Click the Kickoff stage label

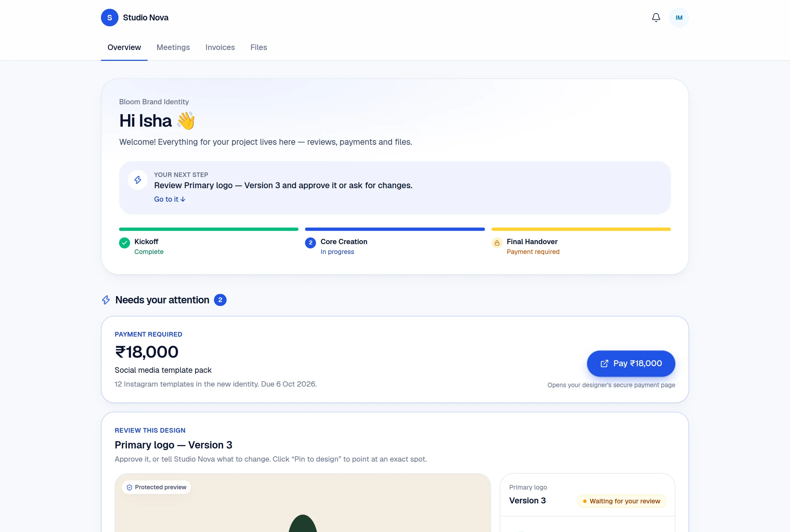pos(146,242)
